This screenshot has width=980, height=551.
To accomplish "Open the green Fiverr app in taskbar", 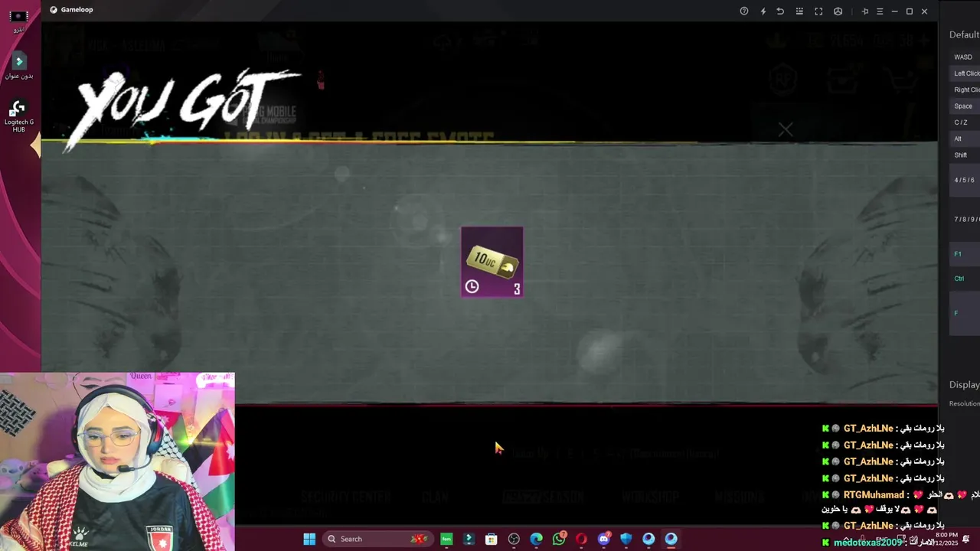I will click(446, 539).
